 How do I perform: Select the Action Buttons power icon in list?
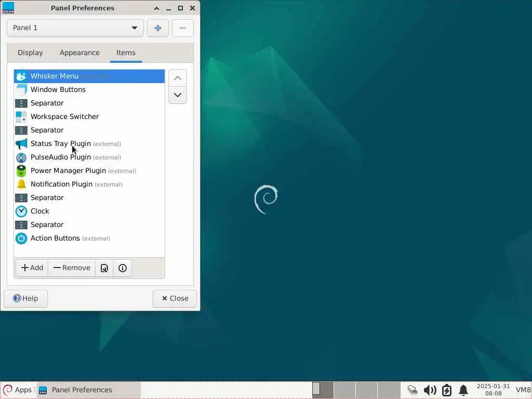(x=21, y=238)
